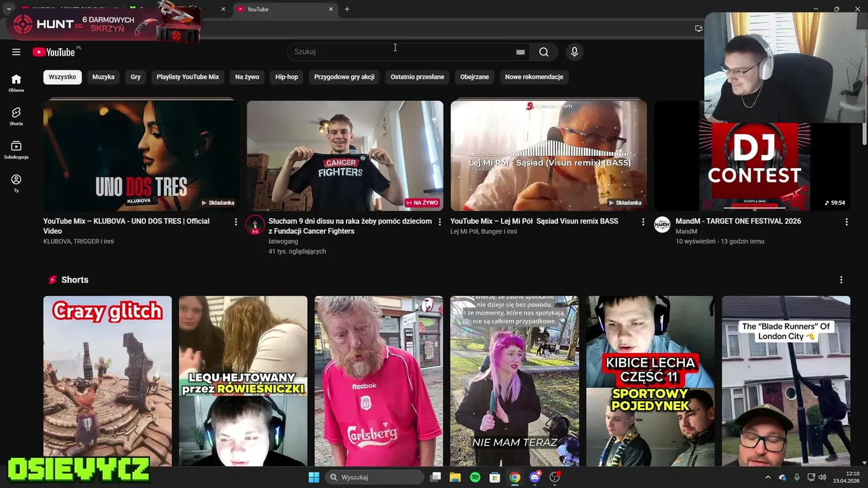Click the search magnifier button
This screenshot has height=488, width=868.
(544, 52)
